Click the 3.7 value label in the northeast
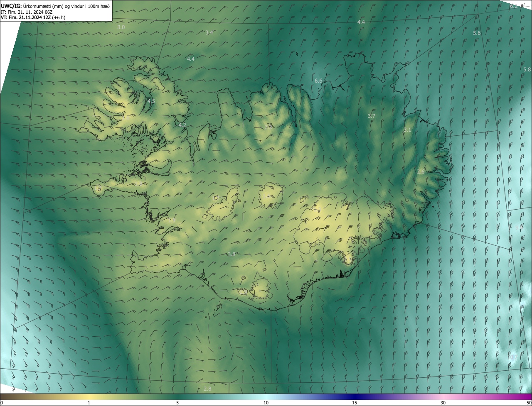The height and width of the screenshot is (406, 532). point(372,116)
